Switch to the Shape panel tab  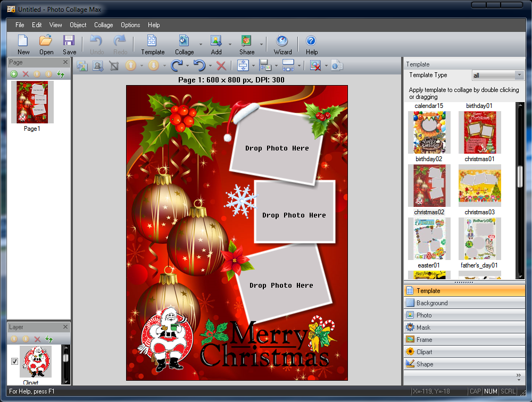pos(464,364)
